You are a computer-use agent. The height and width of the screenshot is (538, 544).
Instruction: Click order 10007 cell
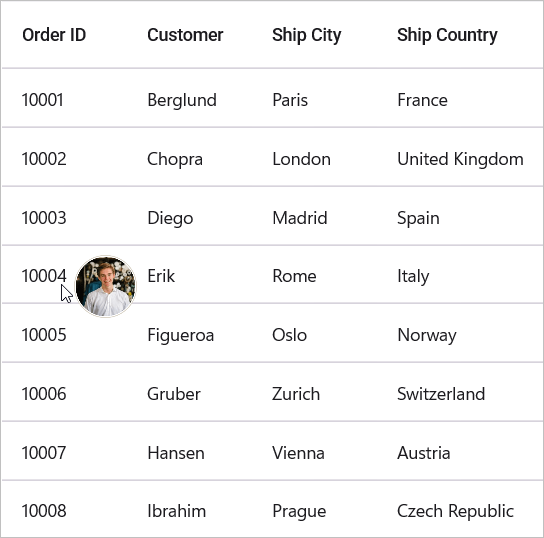click(44, 453)
